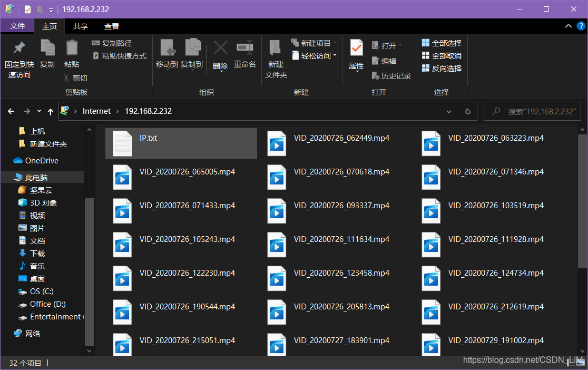Select the IP.txt file
The width and height of the screenshot is (588, 370).
click(x=148, y=138)
